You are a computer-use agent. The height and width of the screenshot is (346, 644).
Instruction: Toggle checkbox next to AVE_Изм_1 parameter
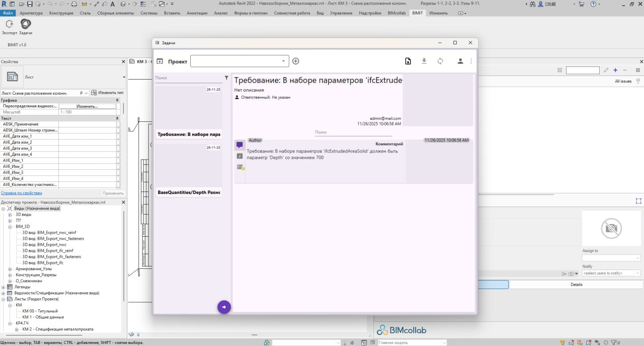click(x=118, y=160)
